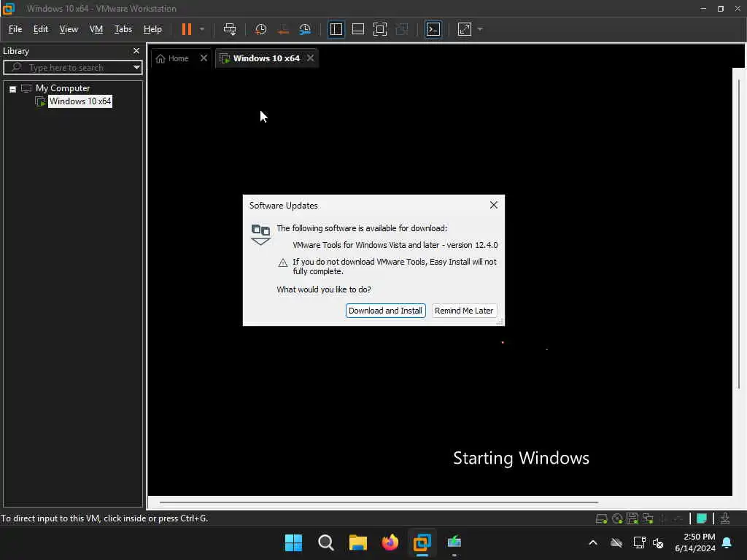Open the power options dropdown arrow beside pause
The height and width of the screenshot is (560, 747).
pyautogui.click(x=202, y=29)
